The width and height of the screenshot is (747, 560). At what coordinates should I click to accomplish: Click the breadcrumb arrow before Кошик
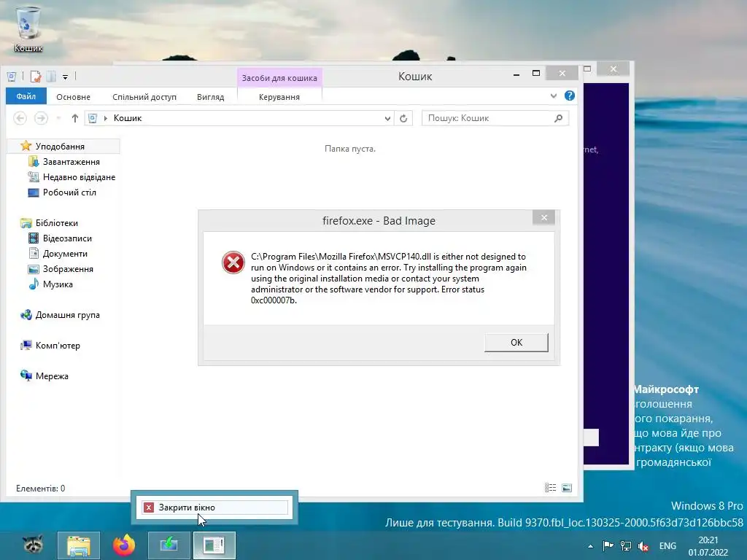point(105,118)
